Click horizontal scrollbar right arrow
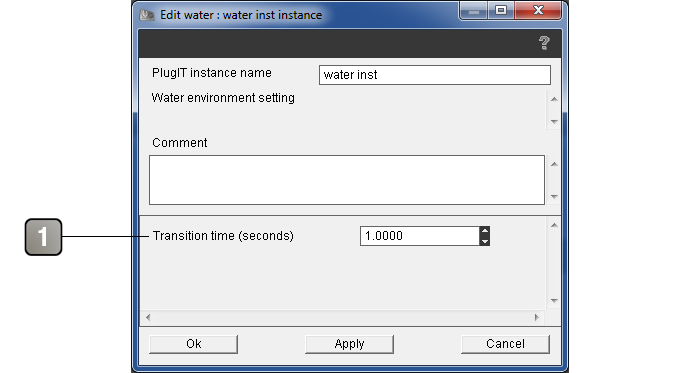 [537, 317]
